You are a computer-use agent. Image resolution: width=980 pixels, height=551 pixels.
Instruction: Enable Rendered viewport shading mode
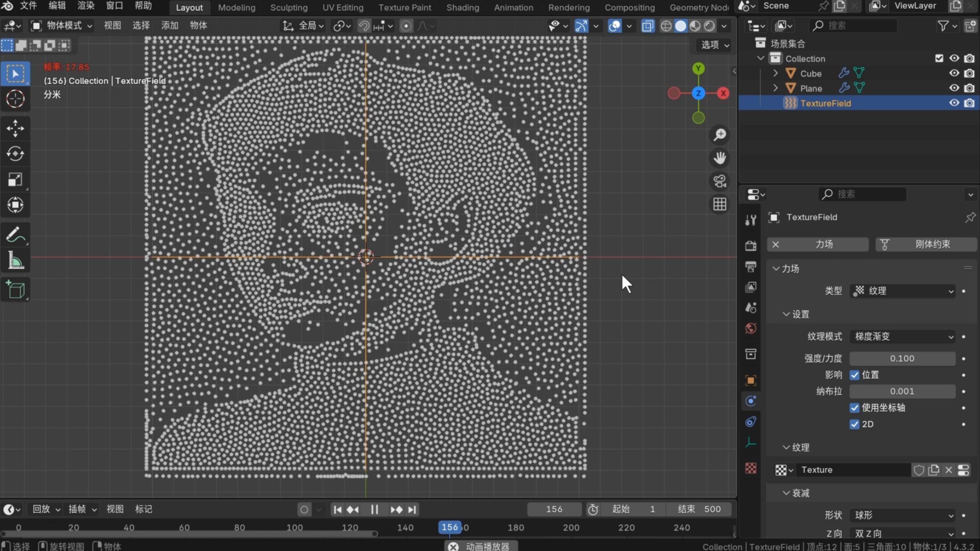pos(709,26)
